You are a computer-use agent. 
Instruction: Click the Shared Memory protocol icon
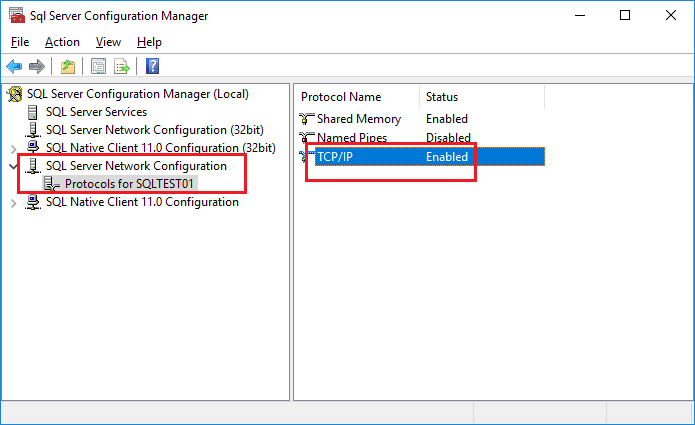307,119
